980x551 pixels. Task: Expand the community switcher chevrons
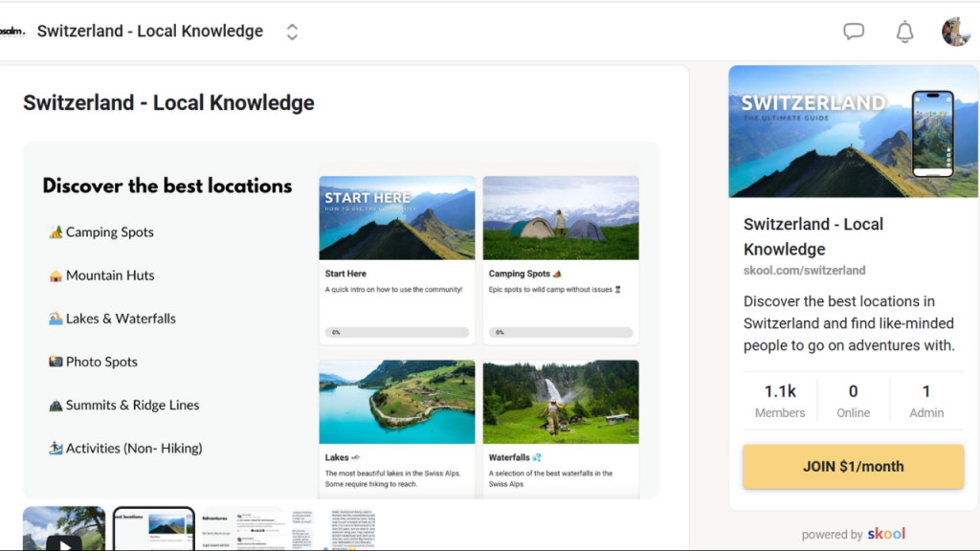292,32
